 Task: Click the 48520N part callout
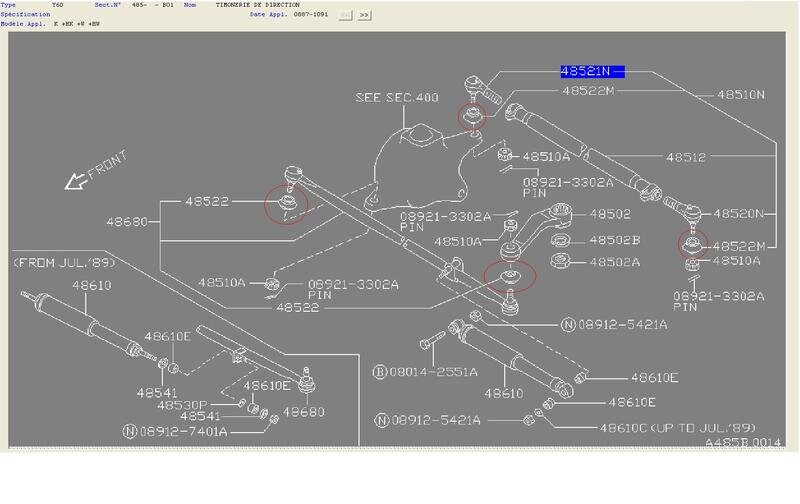[x=739, y=213]
